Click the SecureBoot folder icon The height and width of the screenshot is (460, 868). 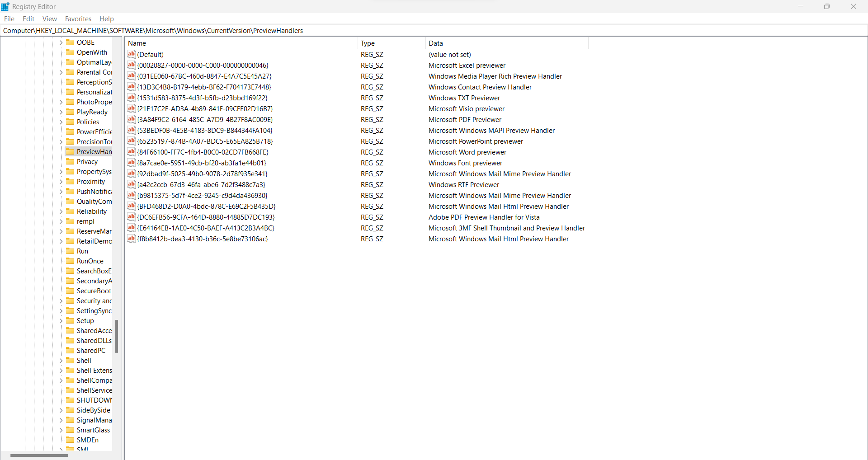71,291
